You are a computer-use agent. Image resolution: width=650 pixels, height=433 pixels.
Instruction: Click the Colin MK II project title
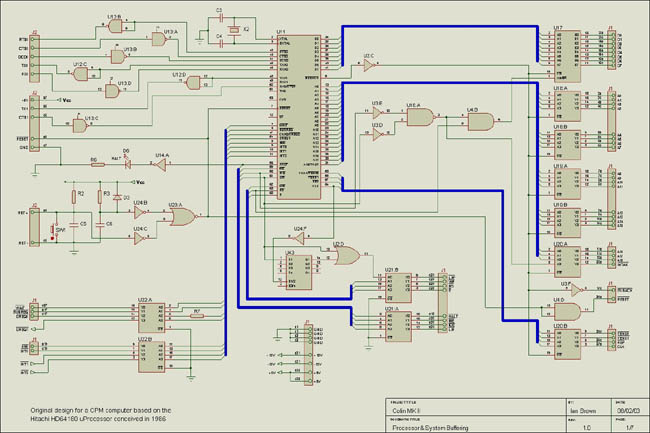[x=406, y=409]
